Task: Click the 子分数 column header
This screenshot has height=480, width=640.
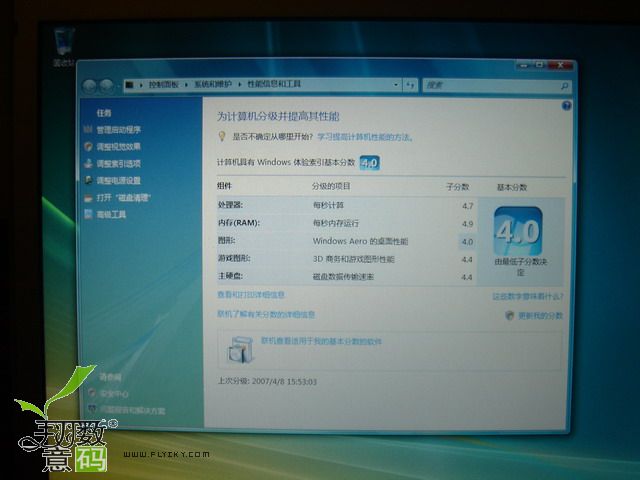Action: [x=458, y=187]
